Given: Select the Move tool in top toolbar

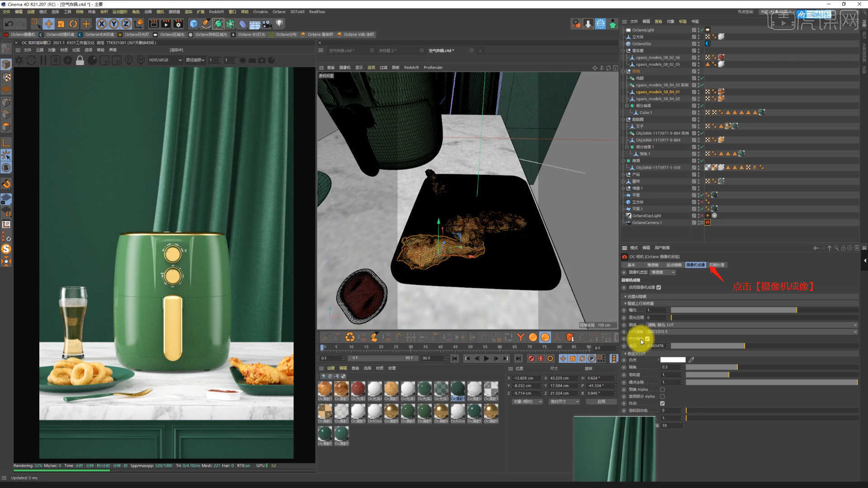Looking at the screenshot, I should (x=48, y=24).
